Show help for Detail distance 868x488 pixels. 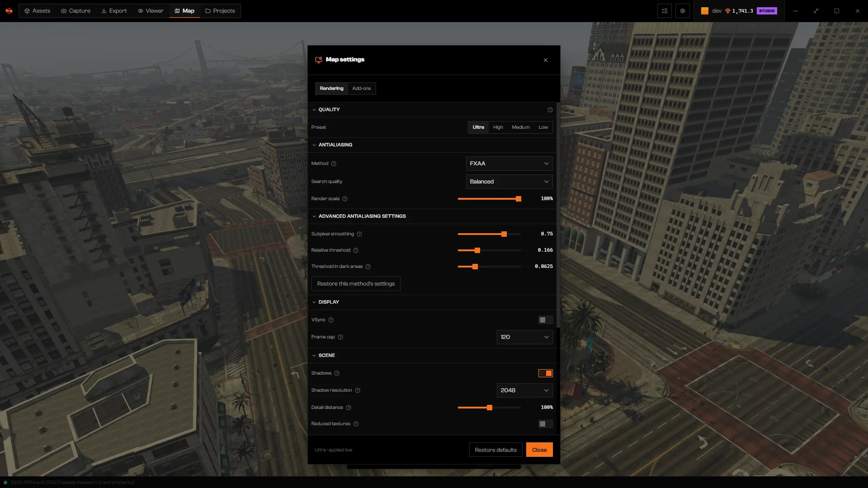click(x=349, y=408)
